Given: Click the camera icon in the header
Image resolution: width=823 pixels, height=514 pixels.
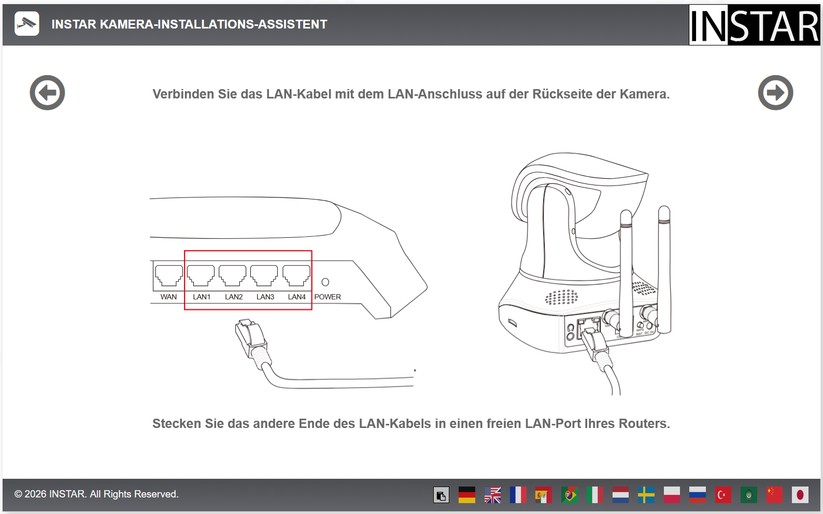Looking at the screenshot, I should (x=27, y=24).
